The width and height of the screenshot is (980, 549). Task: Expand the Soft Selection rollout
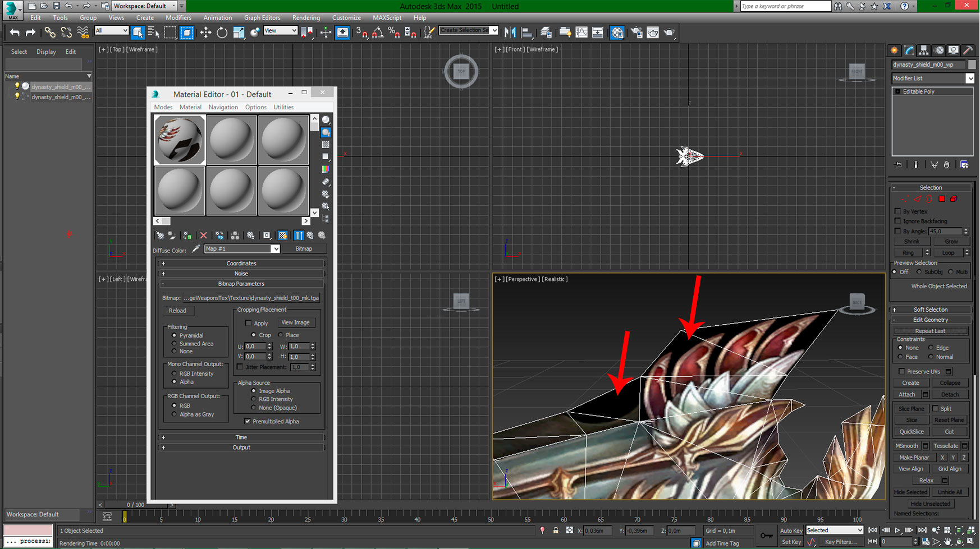pos(931,310)
